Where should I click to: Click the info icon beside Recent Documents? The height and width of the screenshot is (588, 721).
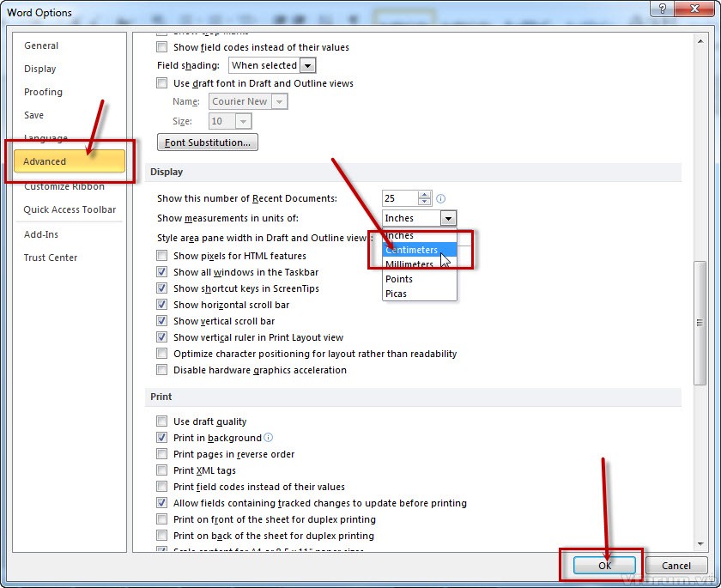pyautogui.click(x=440, y=198)
